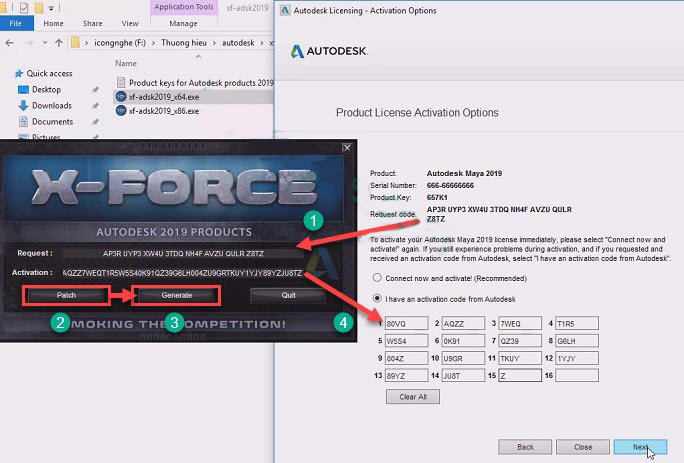Close the X-Force window with the X
Viewport: 684px width, 463px height.
coord(347,147)
